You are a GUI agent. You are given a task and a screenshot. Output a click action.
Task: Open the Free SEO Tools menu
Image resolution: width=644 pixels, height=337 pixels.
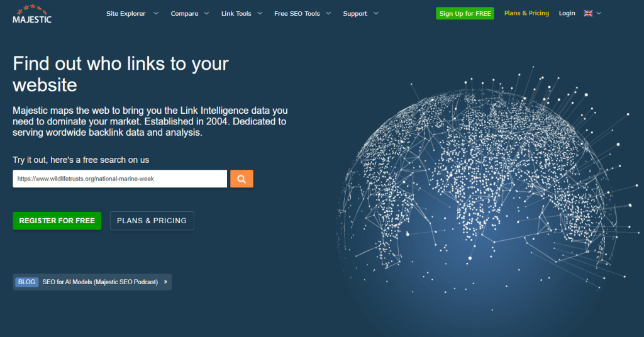click(297, 14)
